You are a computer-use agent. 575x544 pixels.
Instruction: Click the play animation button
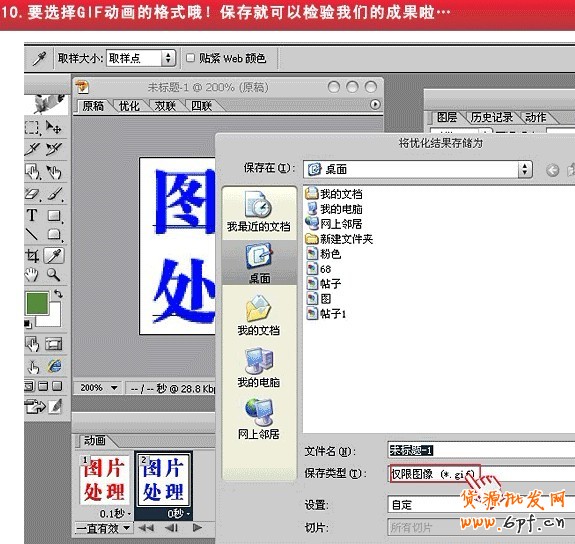tap(197, 528)
